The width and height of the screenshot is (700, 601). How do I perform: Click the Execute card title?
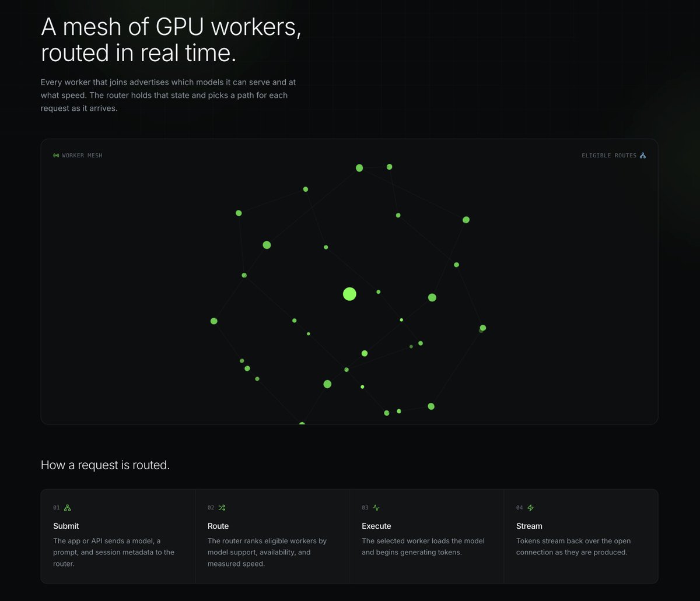(x=376, y=526)
